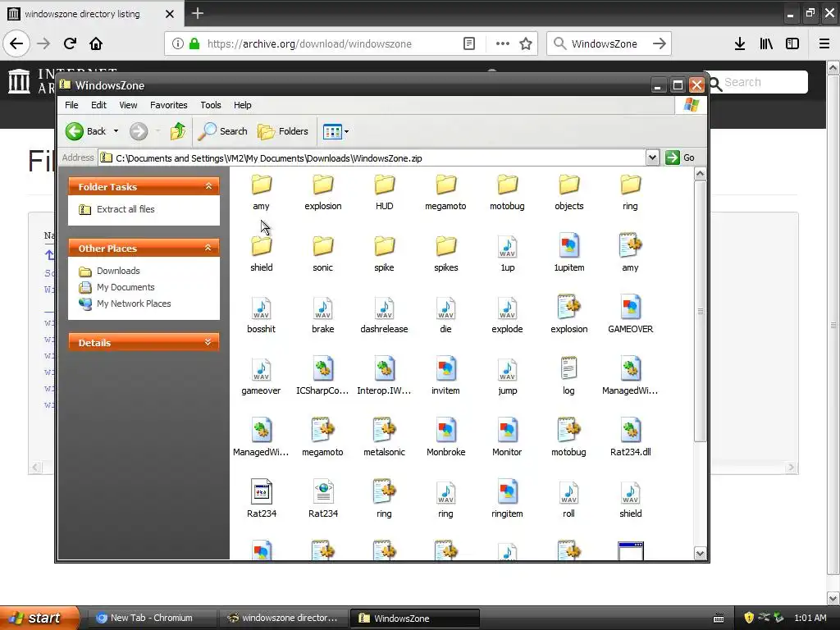Select the Monbroke image file
This screenshot has height=630, width=840.
coord(445,438)
